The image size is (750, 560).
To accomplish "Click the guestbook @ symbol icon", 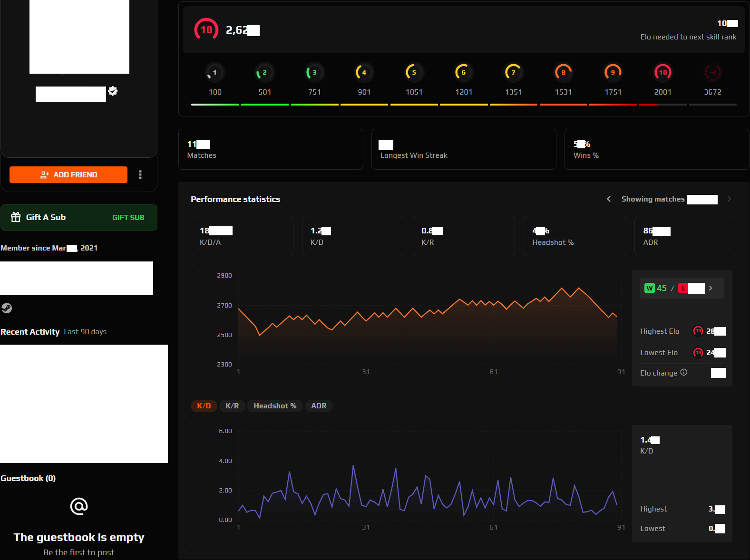I will pos(79,506).
